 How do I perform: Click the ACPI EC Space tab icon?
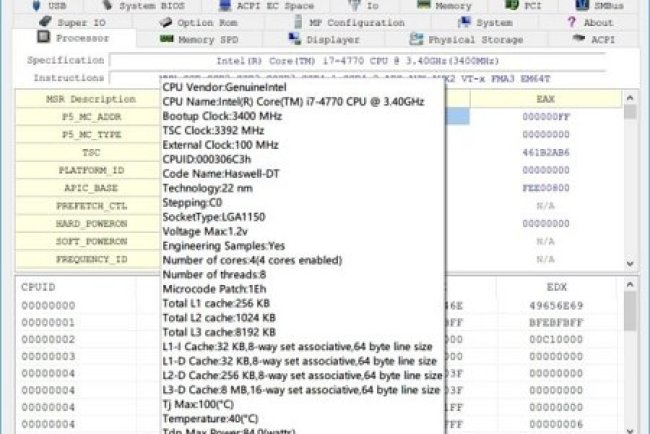coord(223,5)
